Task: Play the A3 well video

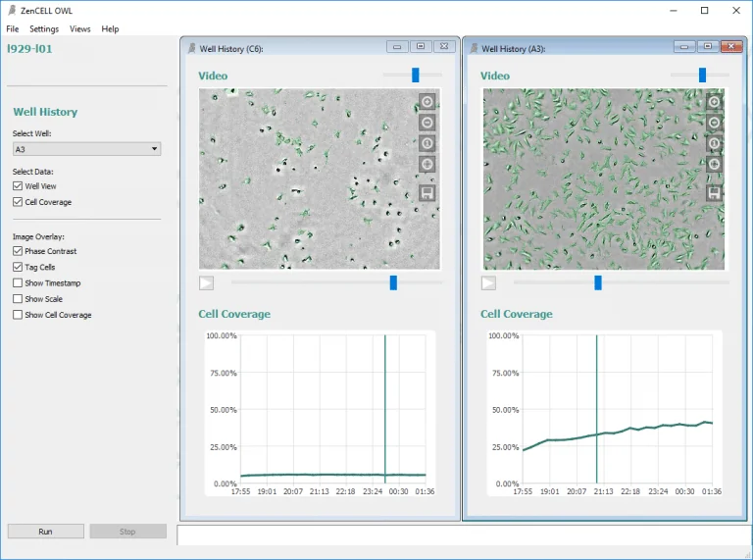Action: [x=488, y=283]
